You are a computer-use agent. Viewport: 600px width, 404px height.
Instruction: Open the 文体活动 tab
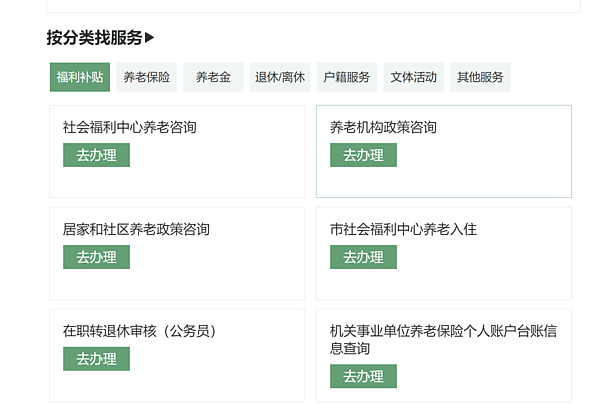point(413,77)
